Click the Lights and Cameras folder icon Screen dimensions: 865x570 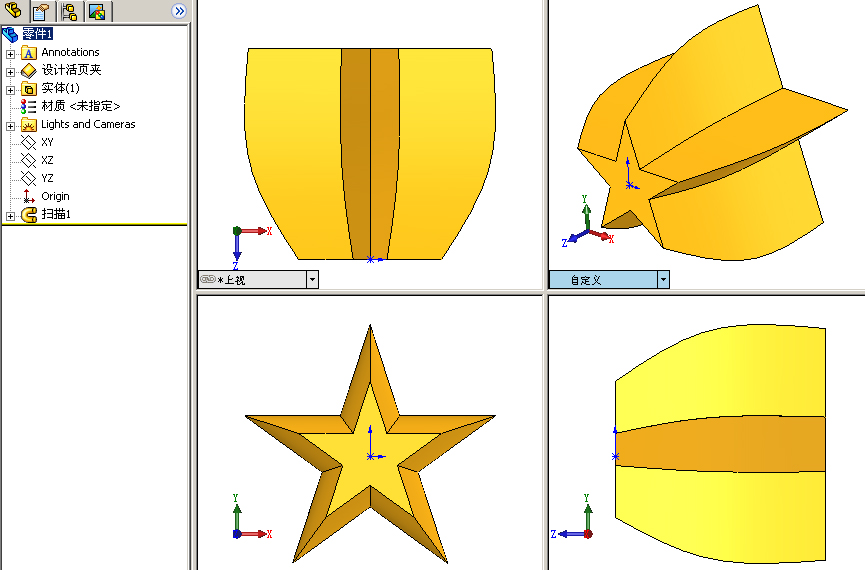pyautogui.click(x=28, y=125)
